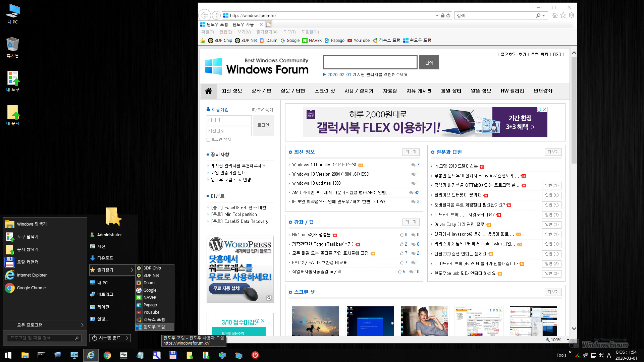
Task: Expand the taskbar Tools overflow chevron
Action: pyautogui.click(x=570, y=352)
